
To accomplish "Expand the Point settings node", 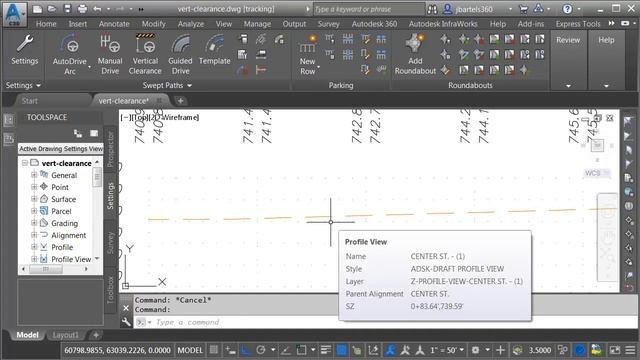I will point(34,187).
